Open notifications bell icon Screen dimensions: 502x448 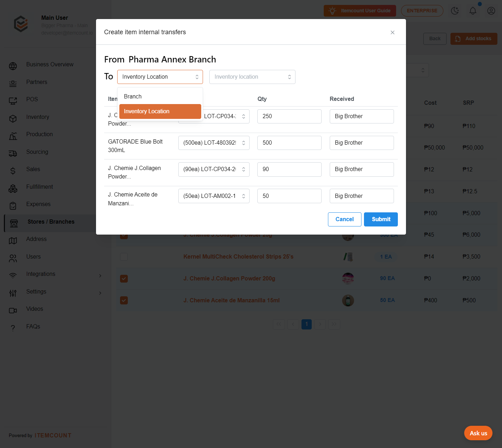473,11
